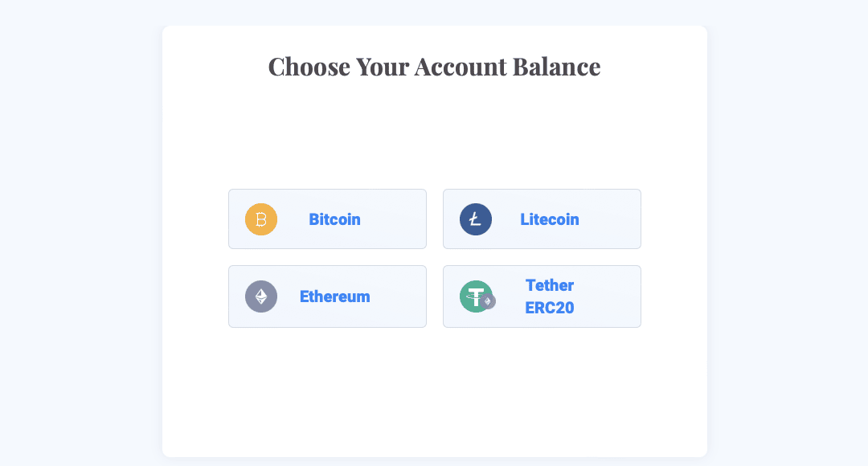Click the green Tether T icon
Viewport: 868px width, 466px height.
[476, 296]
